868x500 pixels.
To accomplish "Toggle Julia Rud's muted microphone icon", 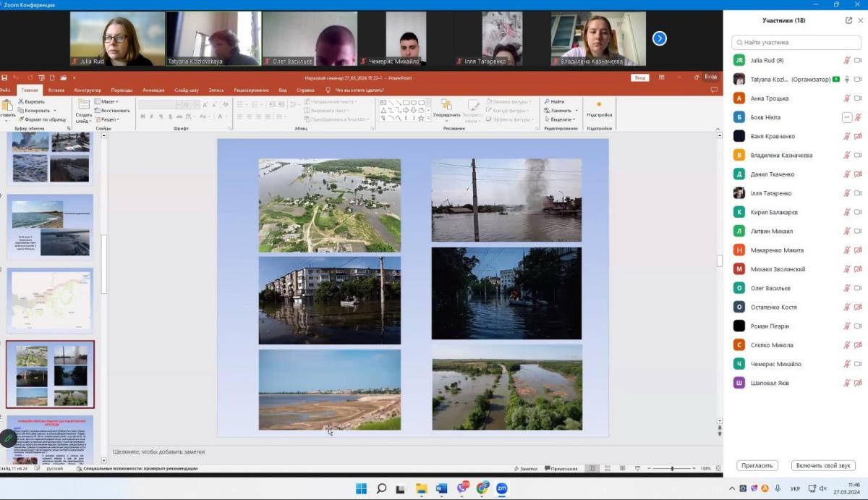I will 846,61.
